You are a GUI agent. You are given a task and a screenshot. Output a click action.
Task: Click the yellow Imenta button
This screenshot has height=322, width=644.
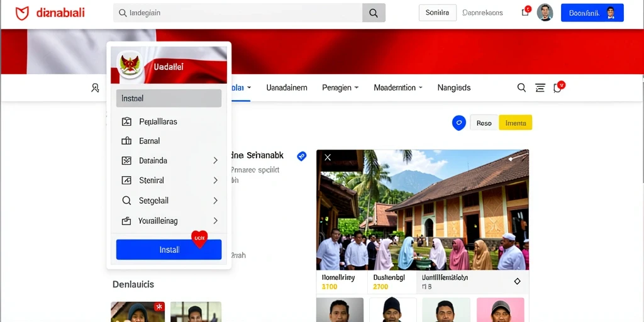point(516,123)
